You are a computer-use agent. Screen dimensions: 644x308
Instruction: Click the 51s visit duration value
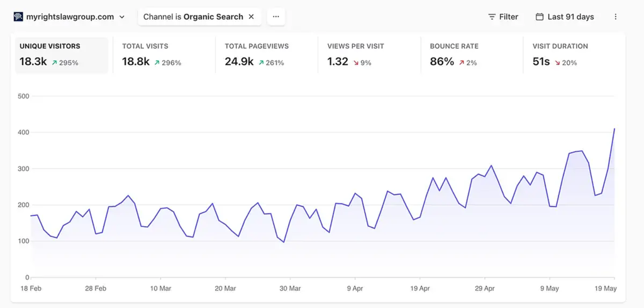click(541, 62)
